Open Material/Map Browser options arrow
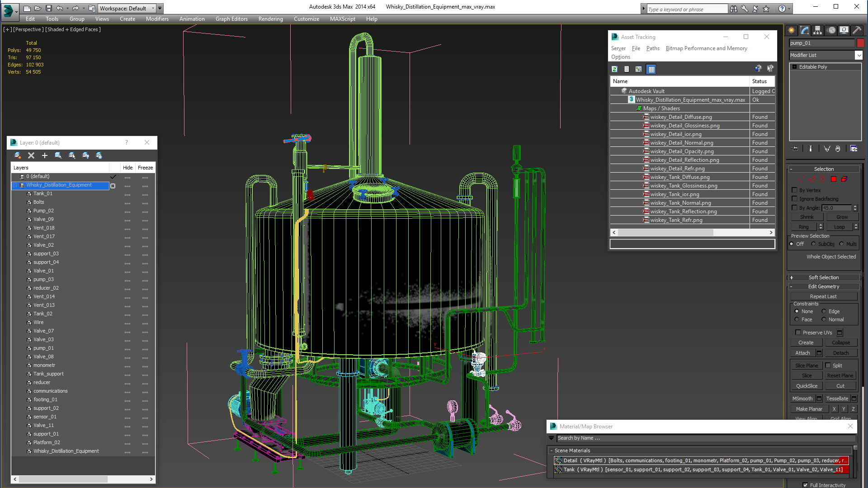 pyautogui.click(x=552, y=438)
